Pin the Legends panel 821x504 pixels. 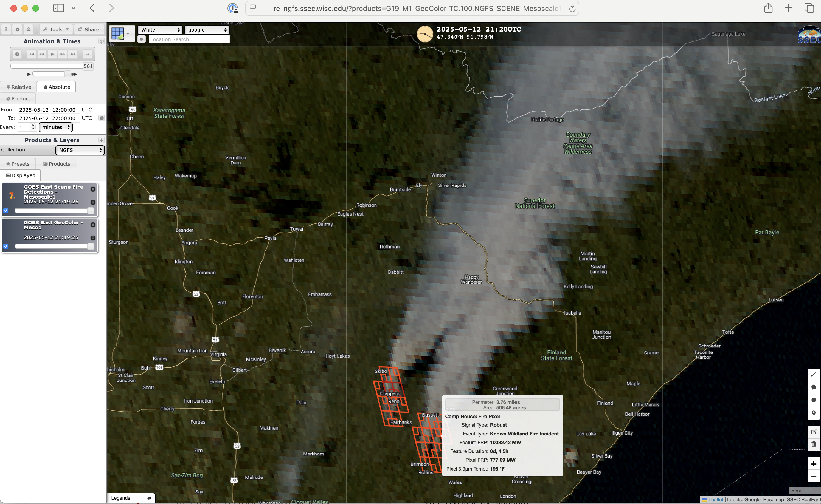pyautogui.click(x=149, y=498)
